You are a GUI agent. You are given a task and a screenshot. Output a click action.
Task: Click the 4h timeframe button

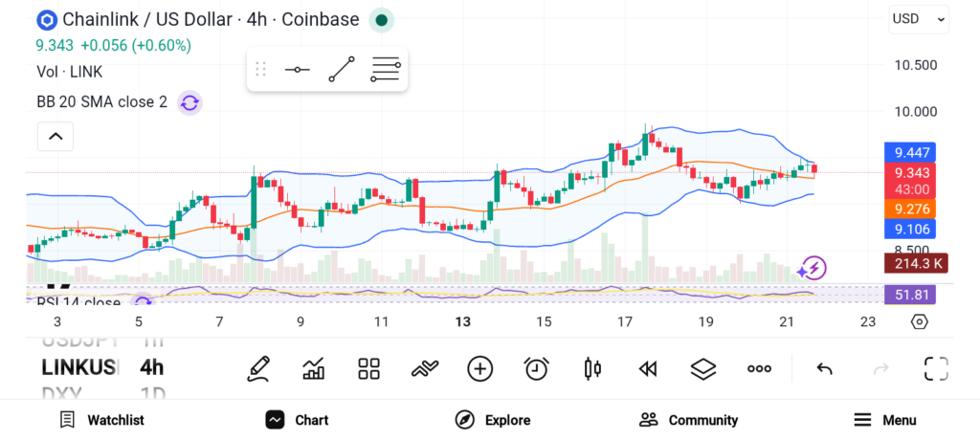pos(151,367)
